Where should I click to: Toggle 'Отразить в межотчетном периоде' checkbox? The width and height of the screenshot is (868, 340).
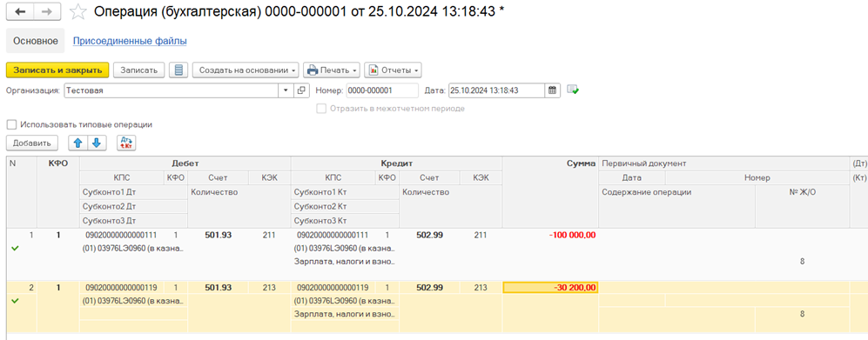point(321,109)
